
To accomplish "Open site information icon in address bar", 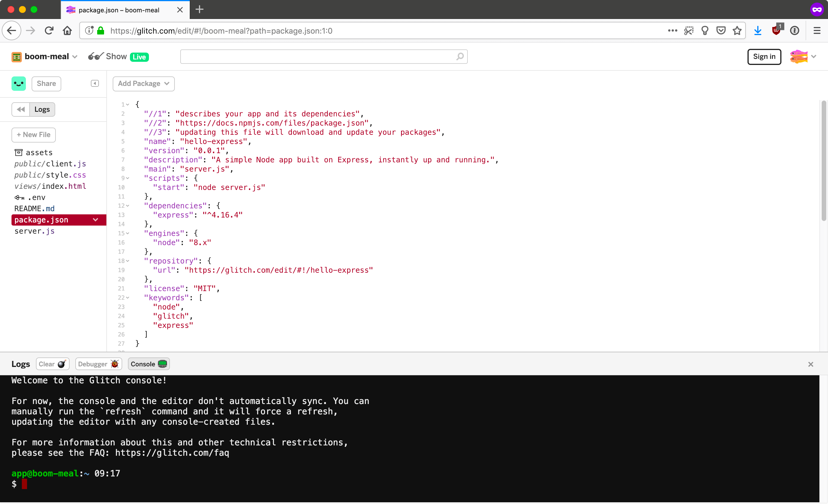I will [x=89, y=31].
